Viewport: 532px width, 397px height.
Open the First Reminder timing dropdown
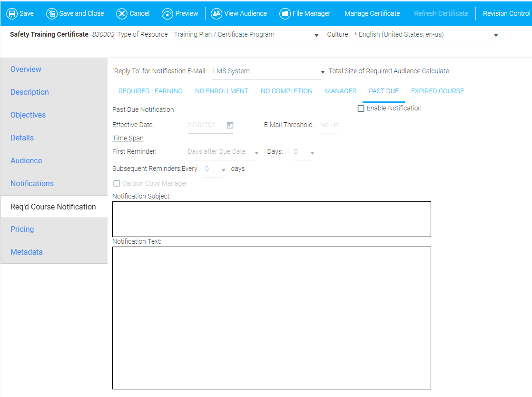256,152
